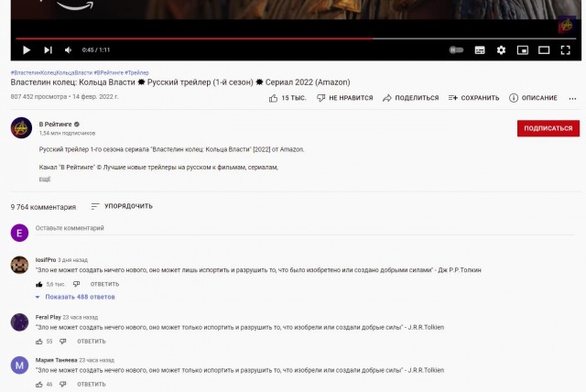Subscribe with the ПОДПИСАТЬСЯ button
Image resolution: width=586 pixels, height=392 pixels.
[548, 128]
